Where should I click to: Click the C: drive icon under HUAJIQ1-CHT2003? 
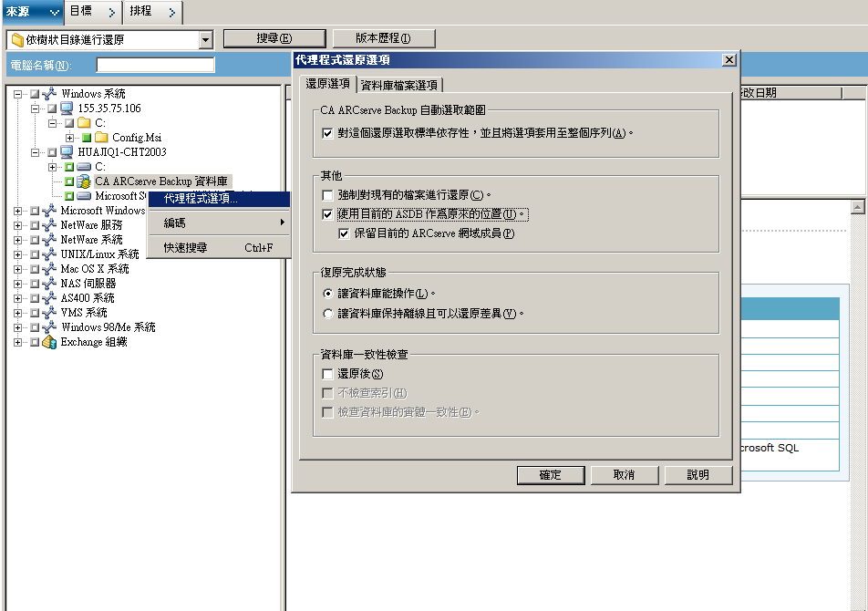(84, 167)
